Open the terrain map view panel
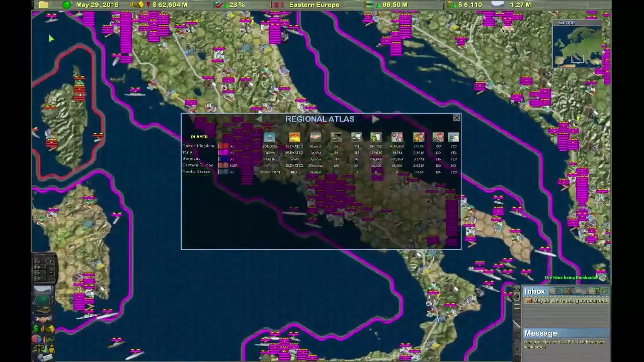The width and height of the screenshot is (644, 362). point(43,290)
